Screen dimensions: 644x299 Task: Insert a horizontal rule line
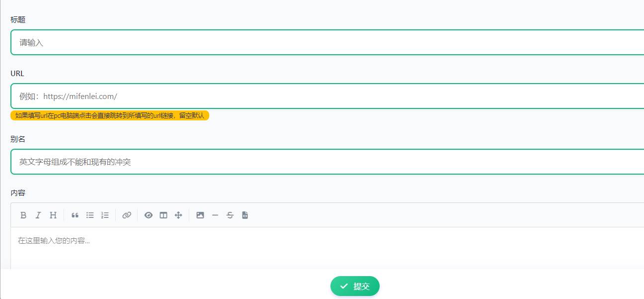tap(215, 215)
